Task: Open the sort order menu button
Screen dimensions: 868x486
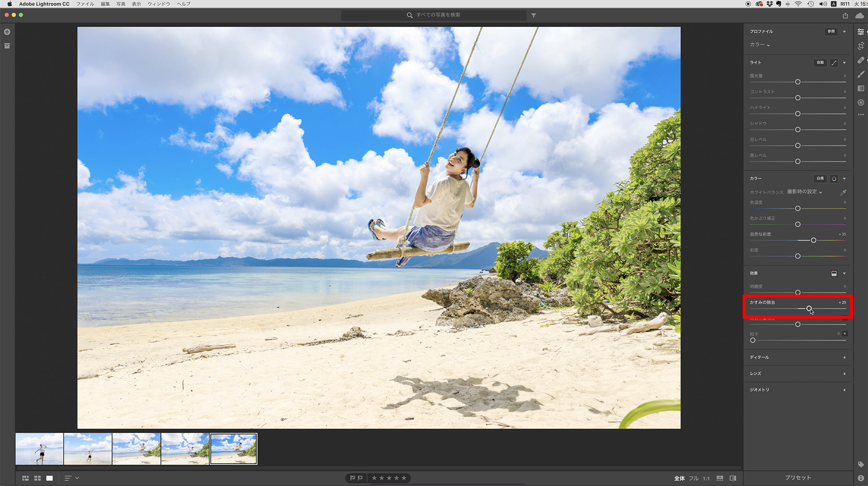Action: 71,478
